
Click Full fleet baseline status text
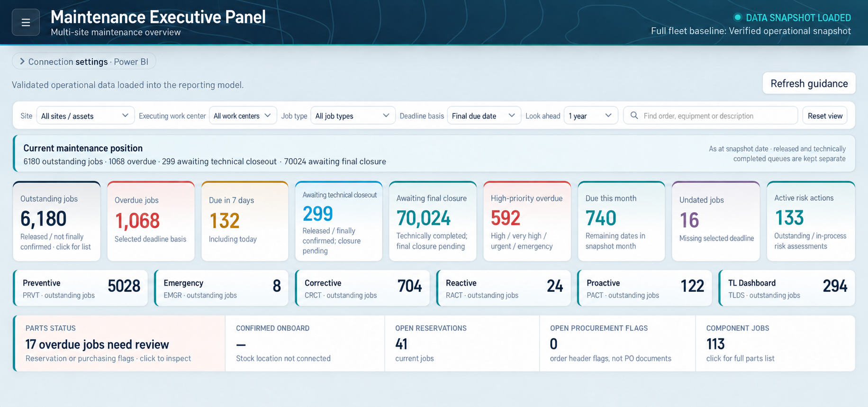(x=751, y=31)
